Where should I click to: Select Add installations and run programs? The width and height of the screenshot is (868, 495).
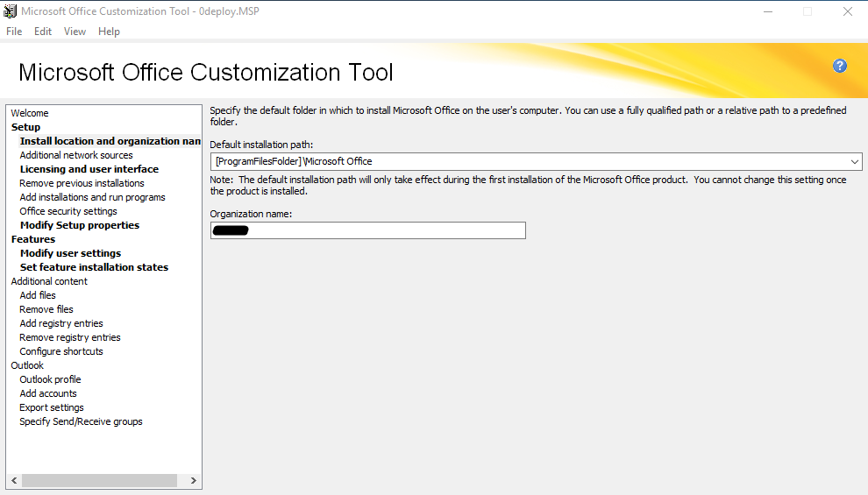click(x=92, y=197)
